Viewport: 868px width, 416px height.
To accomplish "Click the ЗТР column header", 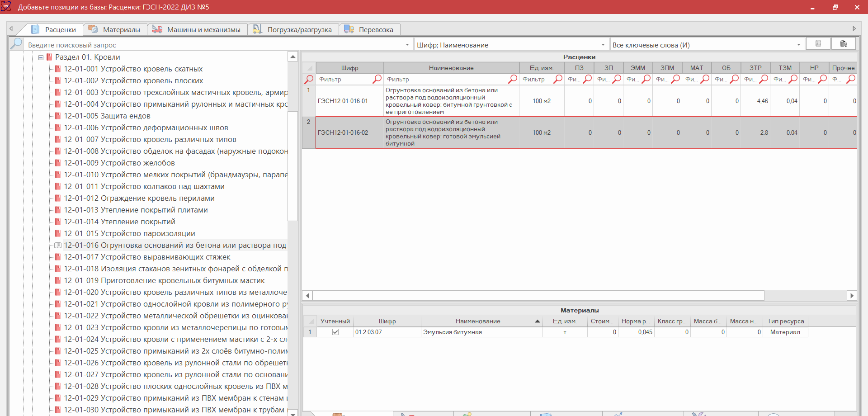I will coord(755,68).
